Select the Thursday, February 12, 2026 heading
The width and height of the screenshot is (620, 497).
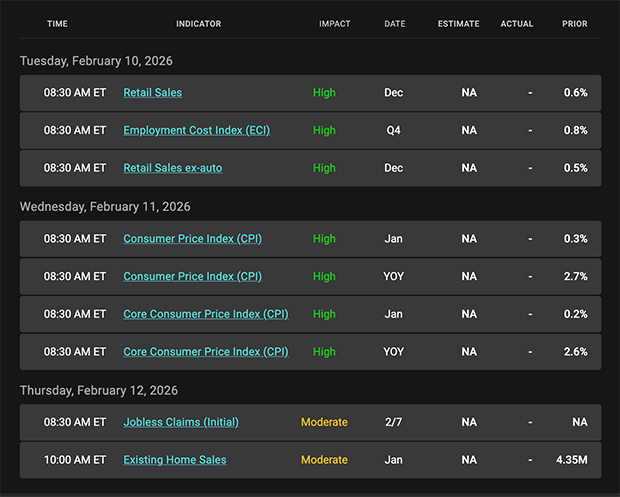(x=98, y=390)
